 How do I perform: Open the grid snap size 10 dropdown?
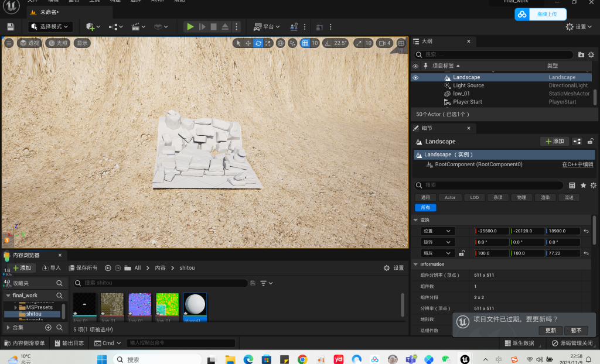[x=315, y=43]
